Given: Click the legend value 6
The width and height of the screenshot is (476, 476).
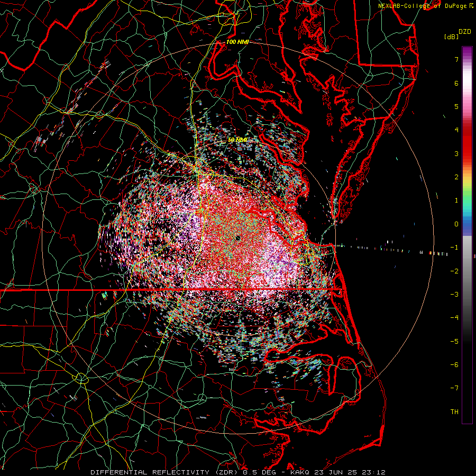Looking at the screenshot, I should 456,83.
